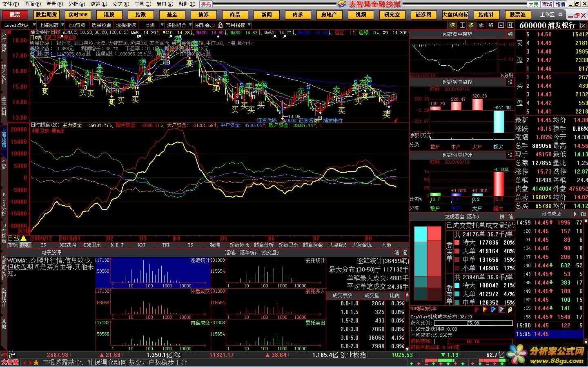Expand the 多图组合 dropdown arrow

(x=190, y=25)
